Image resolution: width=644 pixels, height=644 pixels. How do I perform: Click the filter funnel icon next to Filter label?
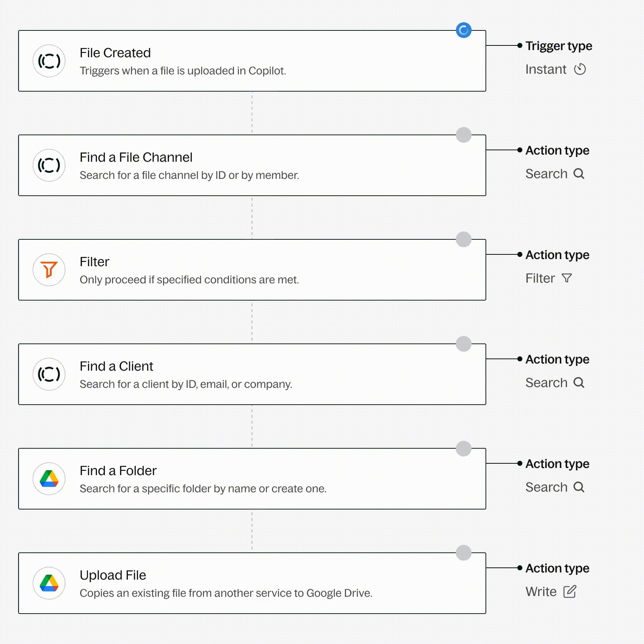click(x=567, y=278)
